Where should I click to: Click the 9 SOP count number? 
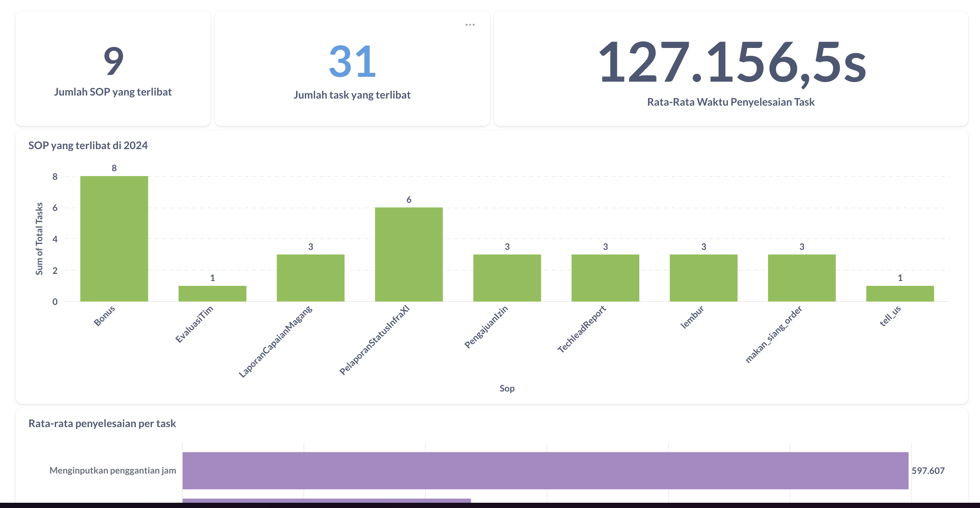tap(113, 61)
